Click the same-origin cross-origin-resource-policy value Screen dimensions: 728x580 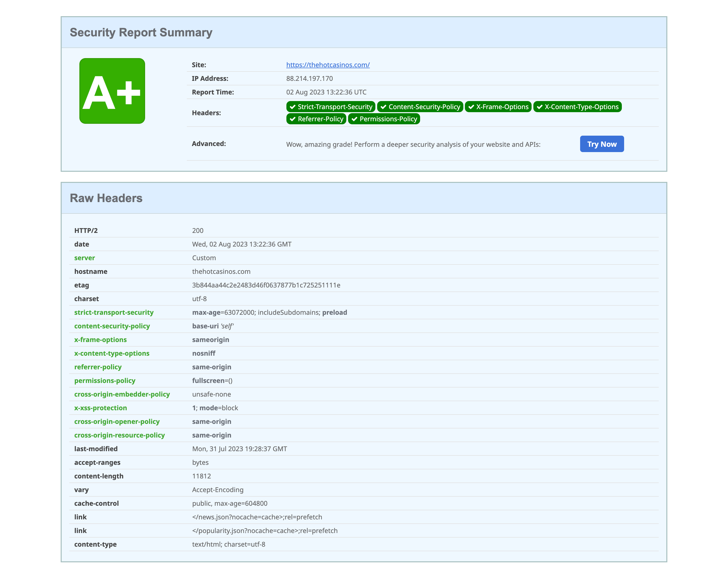pyautogui.click(x=211, y=435)
